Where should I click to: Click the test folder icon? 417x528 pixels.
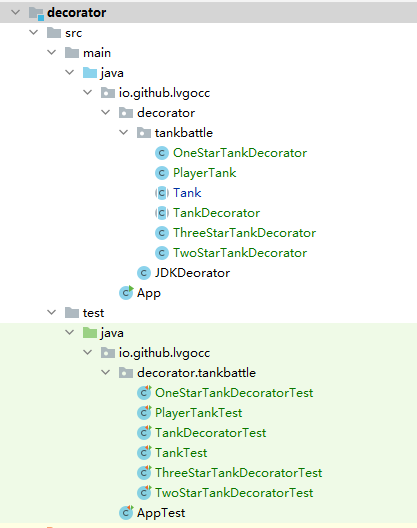pos(72,312)
